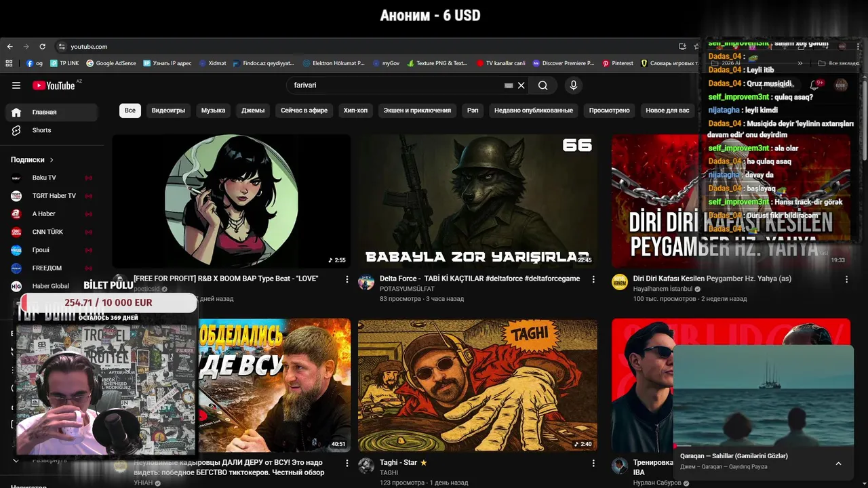Open options menu for Diri Diri Kafası video

click(846, 279)
